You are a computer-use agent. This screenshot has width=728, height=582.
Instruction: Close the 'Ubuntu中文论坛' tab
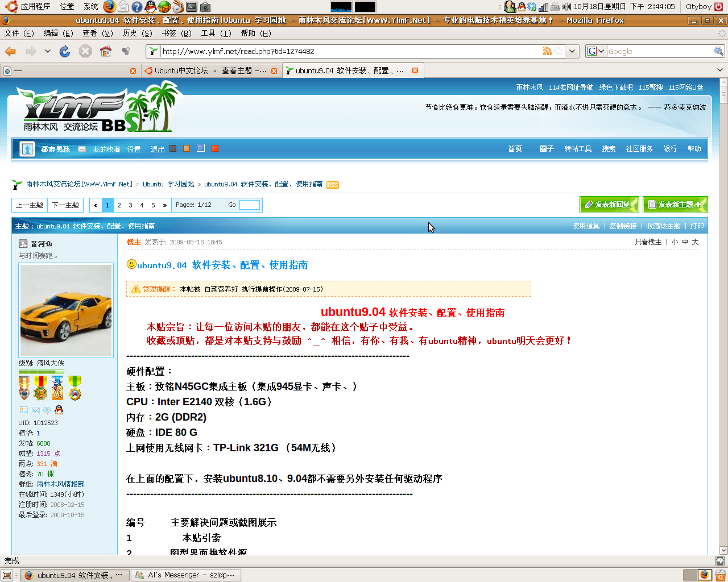pyautogui.click(x=274, y=71)
